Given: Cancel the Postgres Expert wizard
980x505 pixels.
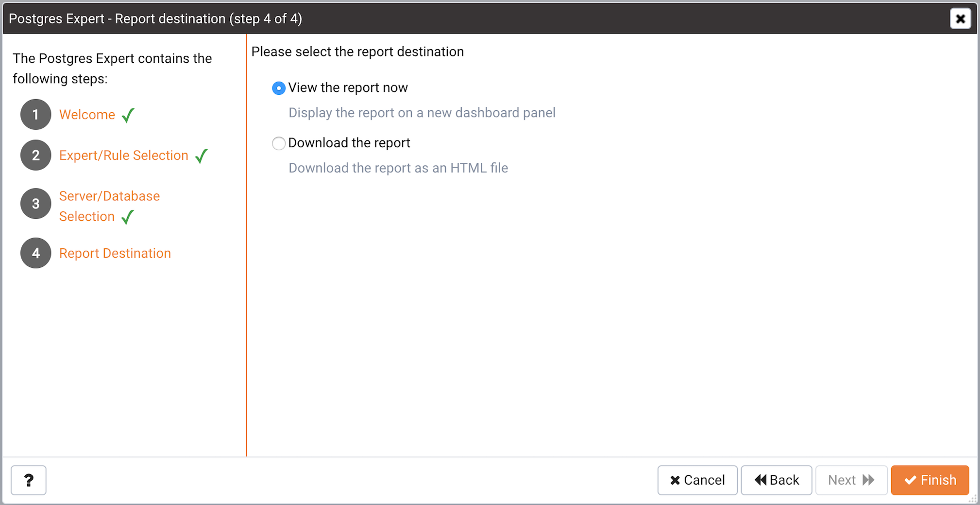Looking at the screenshot, I should pos(697,480).
